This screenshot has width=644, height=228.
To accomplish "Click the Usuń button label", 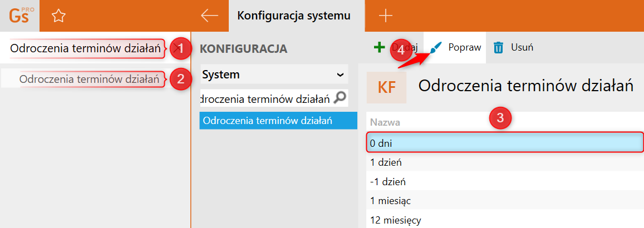I will [x=522, y=47].
